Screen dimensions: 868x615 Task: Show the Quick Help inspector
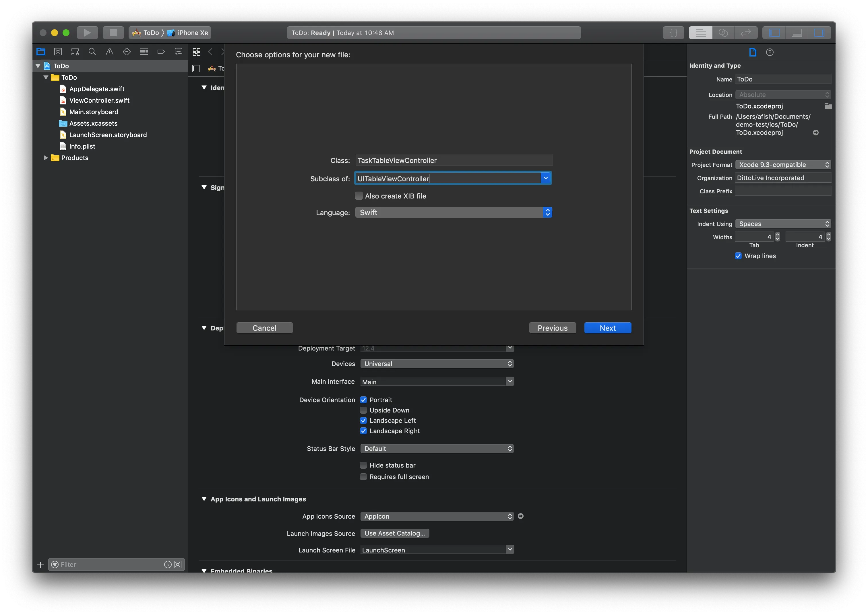click(770, 52)
